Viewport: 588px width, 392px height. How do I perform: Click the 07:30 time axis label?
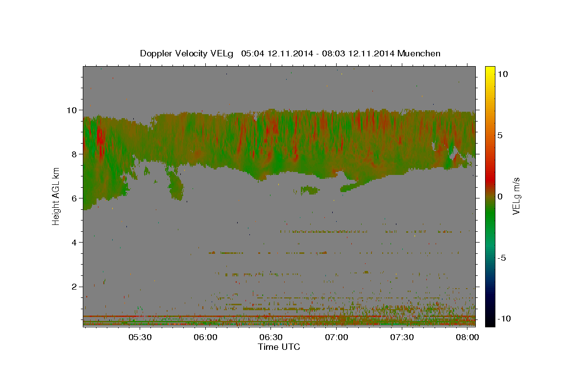(402, 338)
